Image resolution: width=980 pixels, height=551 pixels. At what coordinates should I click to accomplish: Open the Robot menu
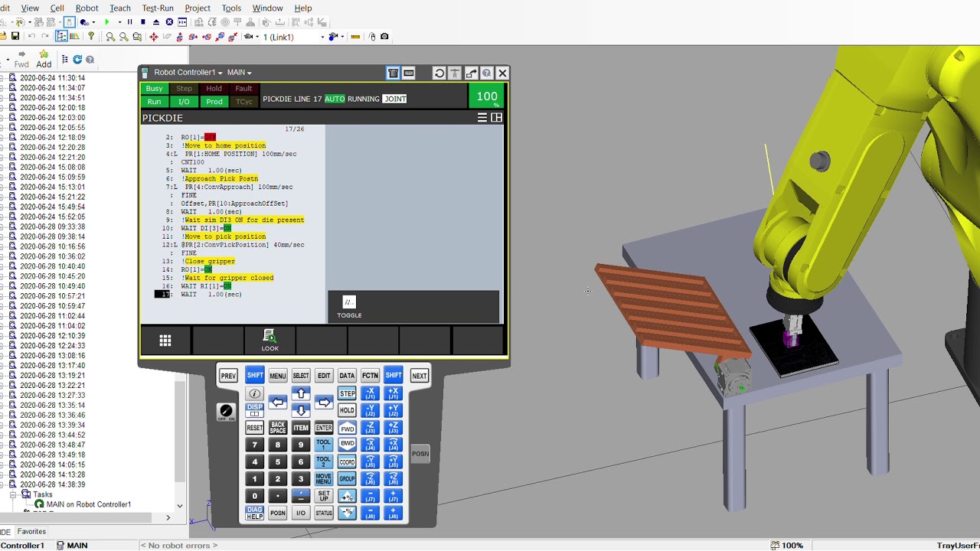pos(87,8)
